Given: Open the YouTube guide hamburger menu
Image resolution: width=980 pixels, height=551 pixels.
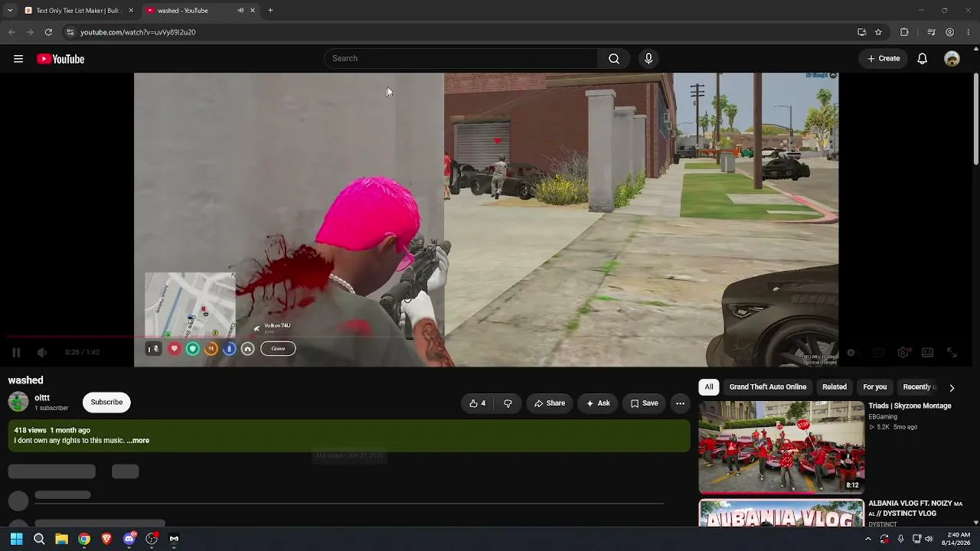Looking at the screenshot, I should click(x=18, y=59).
